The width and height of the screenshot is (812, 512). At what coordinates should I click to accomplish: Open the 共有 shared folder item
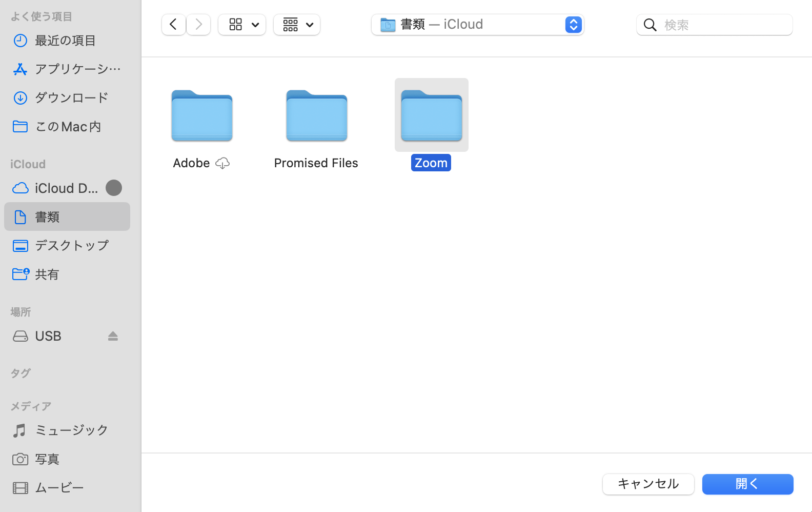point(47,274)
